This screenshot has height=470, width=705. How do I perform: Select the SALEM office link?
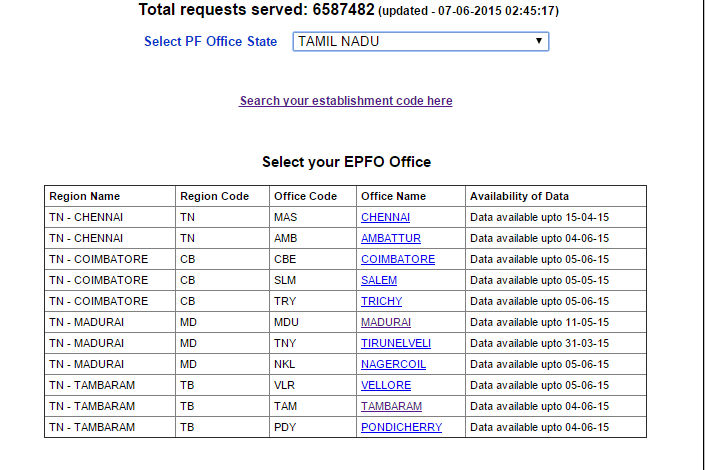pos(379,280)
